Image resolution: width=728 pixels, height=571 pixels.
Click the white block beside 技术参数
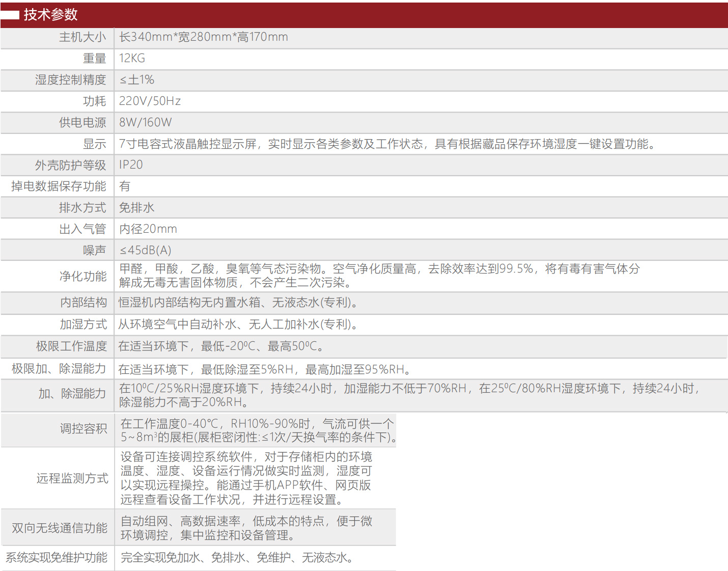pos(10,15)
